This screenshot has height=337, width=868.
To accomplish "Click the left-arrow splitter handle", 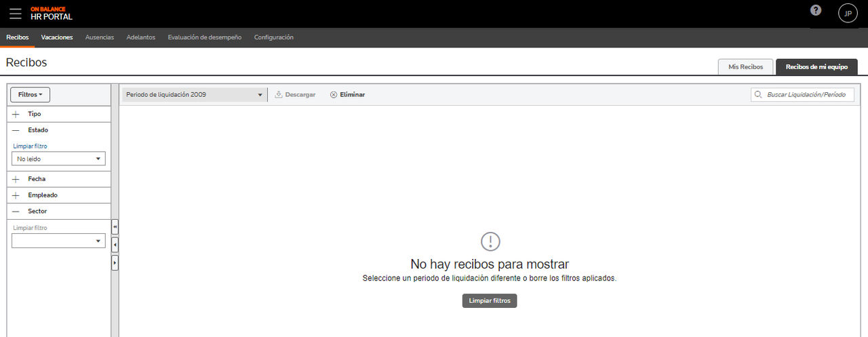I will pyautogui.click(x=115, y=244).
